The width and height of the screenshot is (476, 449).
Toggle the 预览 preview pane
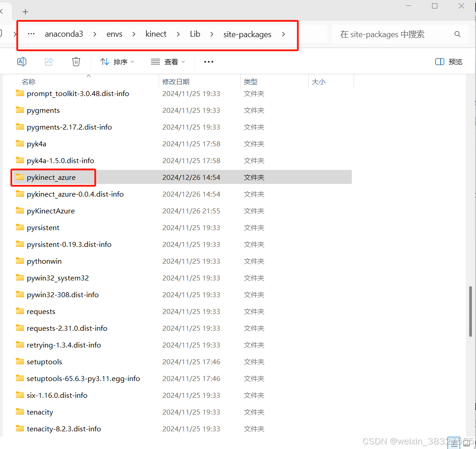tap(448, 61)
